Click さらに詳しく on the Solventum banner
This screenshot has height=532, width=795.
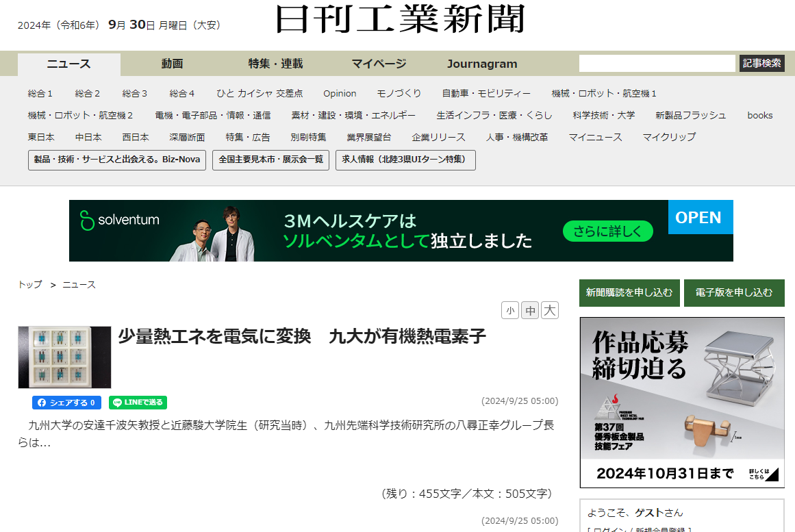click(607, 231)
